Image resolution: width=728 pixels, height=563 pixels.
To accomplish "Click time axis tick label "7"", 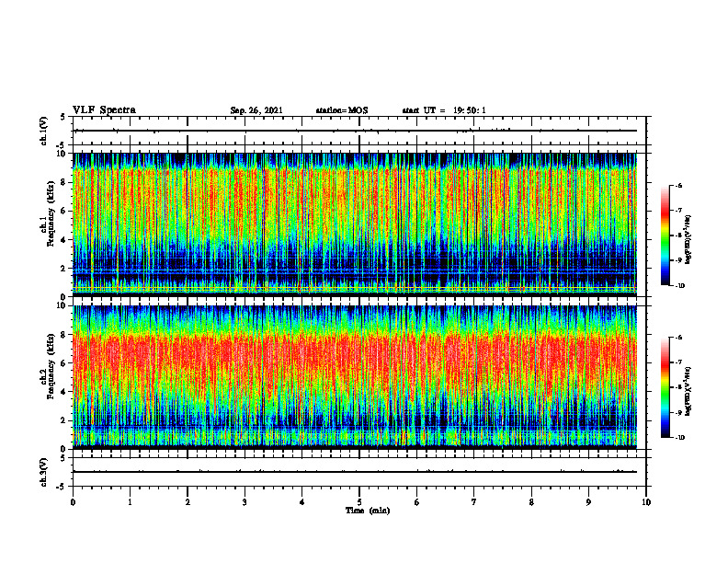I will coord(474,502).
